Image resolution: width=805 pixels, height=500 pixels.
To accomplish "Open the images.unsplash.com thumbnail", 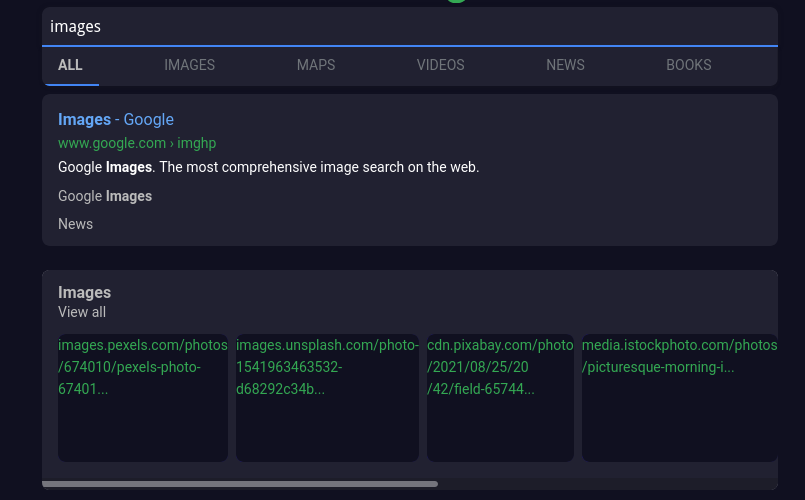I will coord(327,398).
